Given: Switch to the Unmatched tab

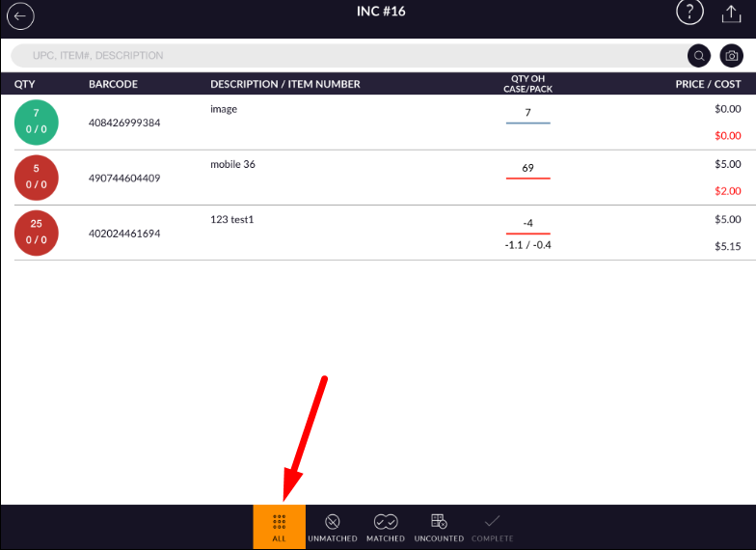Looking at the screenshot, I should click(x=333, y=527).
